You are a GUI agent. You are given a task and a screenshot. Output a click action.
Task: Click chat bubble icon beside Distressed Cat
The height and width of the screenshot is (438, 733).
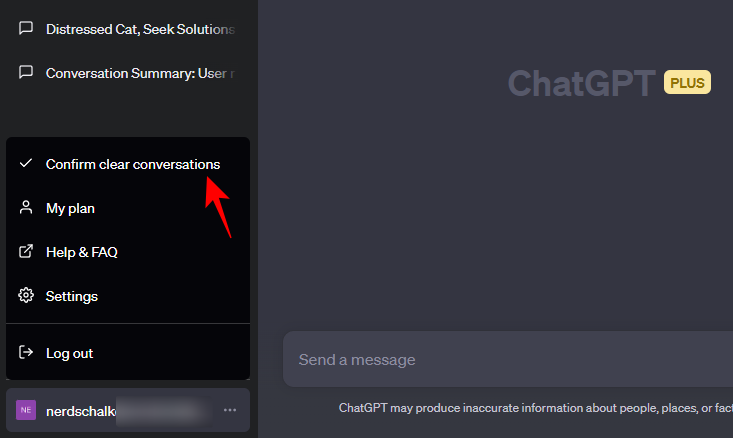pos(26,29)
